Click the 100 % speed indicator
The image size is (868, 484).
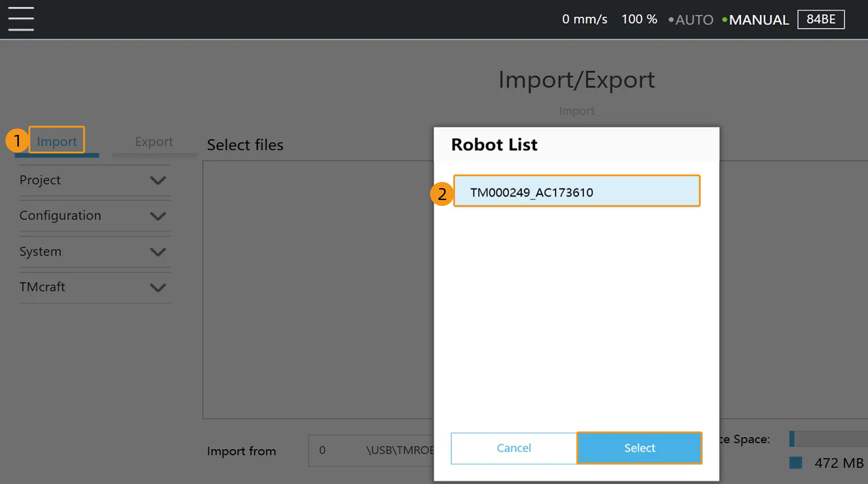639,20
